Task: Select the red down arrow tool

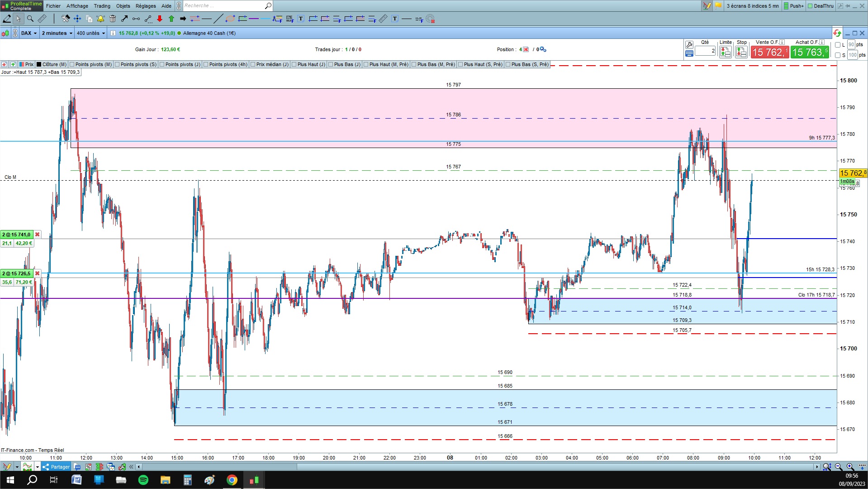Action: 160,19
